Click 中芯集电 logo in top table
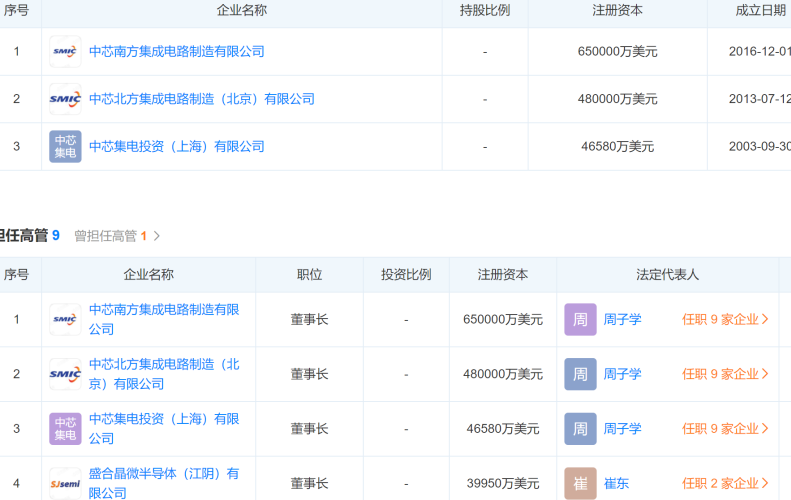 pos(65,146)
